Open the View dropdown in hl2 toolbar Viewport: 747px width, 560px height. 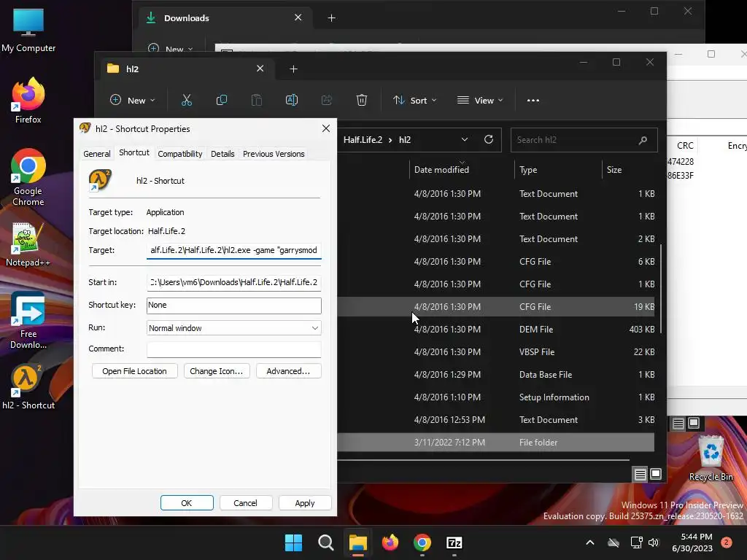480,101
